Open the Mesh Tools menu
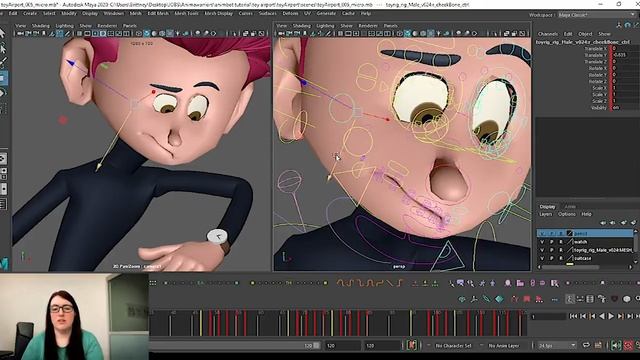Screen dimensions: 640x360 (186, 13)
